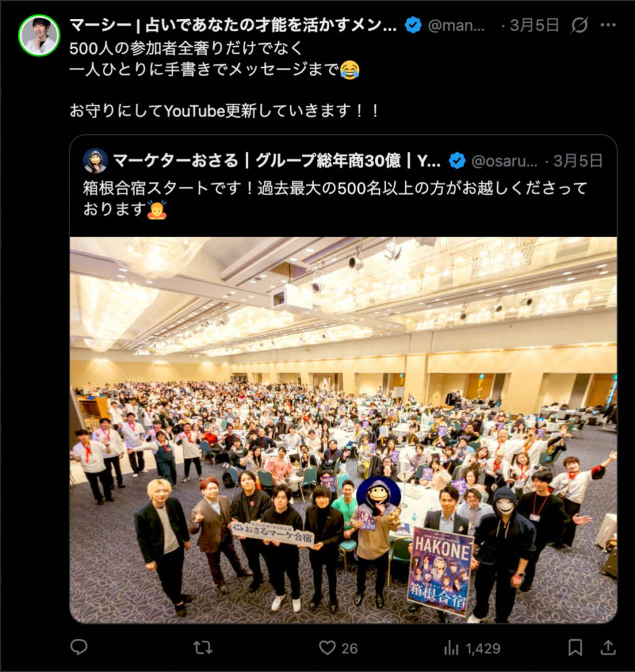
Task: Open マーシー's profile avatar
Action: point(39,35)
